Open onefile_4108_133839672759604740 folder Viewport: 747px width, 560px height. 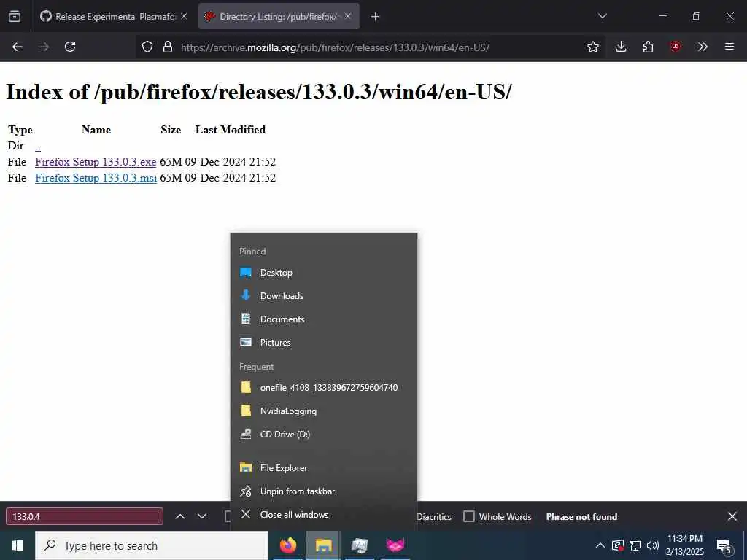point(324,388)
